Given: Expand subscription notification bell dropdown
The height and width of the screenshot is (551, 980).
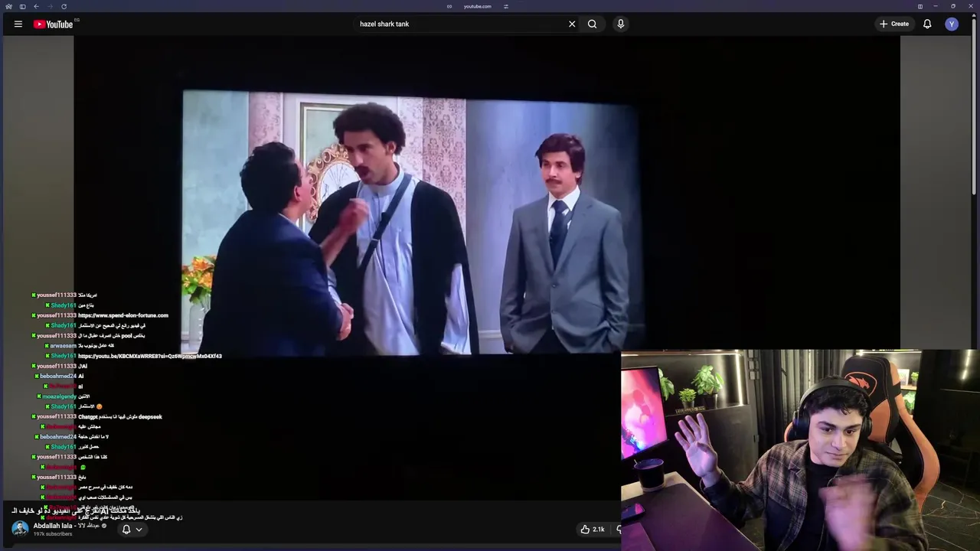Looking at the screenshot, I should [x=132, y=529].
